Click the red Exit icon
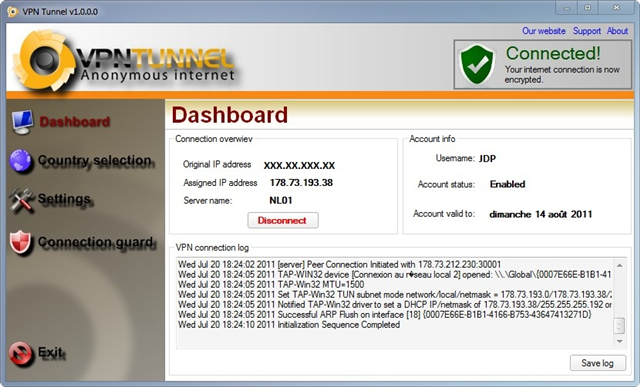The width and height of the screenshot is (640, 387). tap(20, 353)
